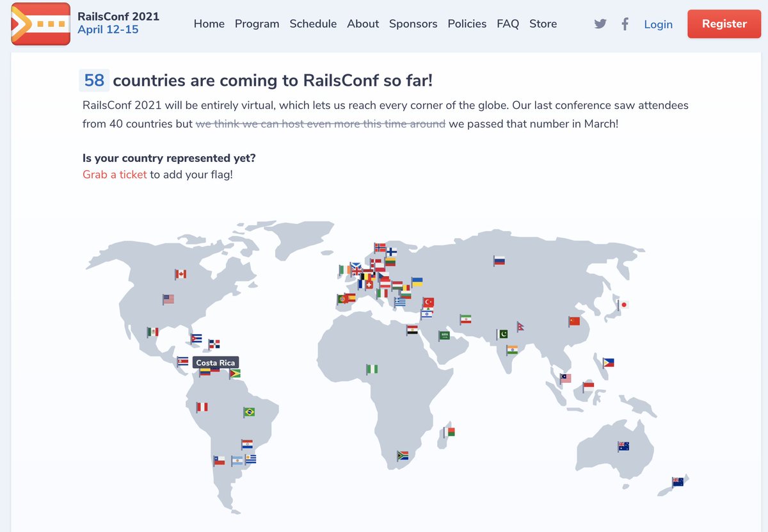Click the Saudi Arabia flag marker
The width and height of the screenshot is (768, 532).
point(444,335)
